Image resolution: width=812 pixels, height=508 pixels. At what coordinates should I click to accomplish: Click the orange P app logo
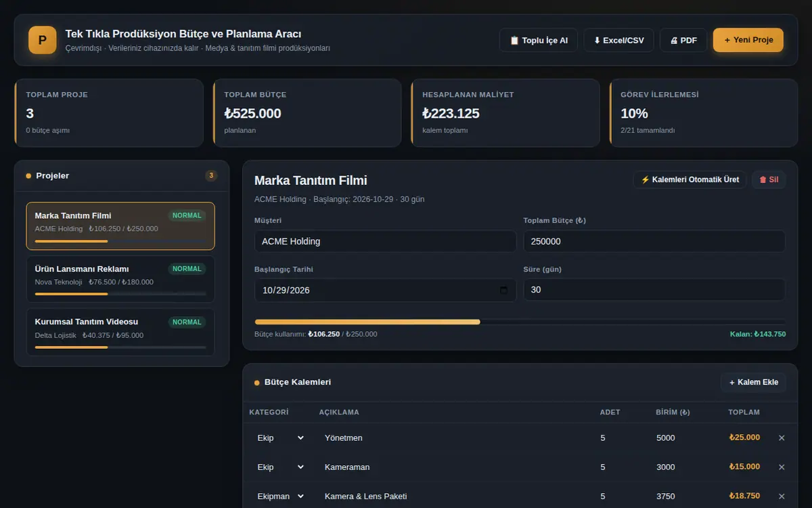pos(43,40)
